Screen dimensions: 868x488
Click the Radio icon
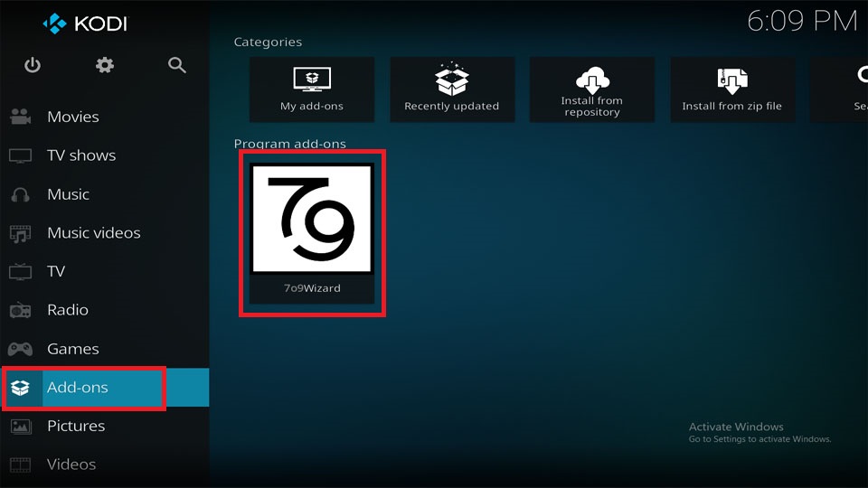[21, 310]
